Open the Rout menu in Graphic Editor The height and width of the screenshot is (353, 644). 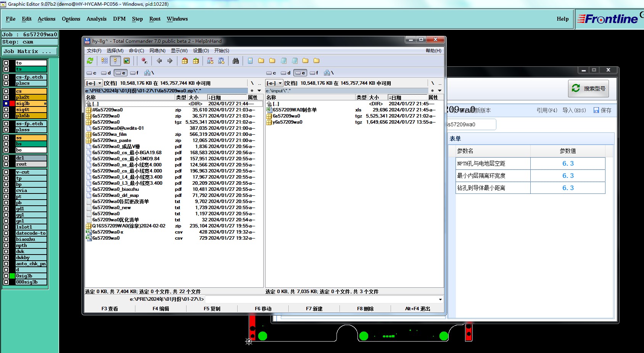[x=155, y=19]
